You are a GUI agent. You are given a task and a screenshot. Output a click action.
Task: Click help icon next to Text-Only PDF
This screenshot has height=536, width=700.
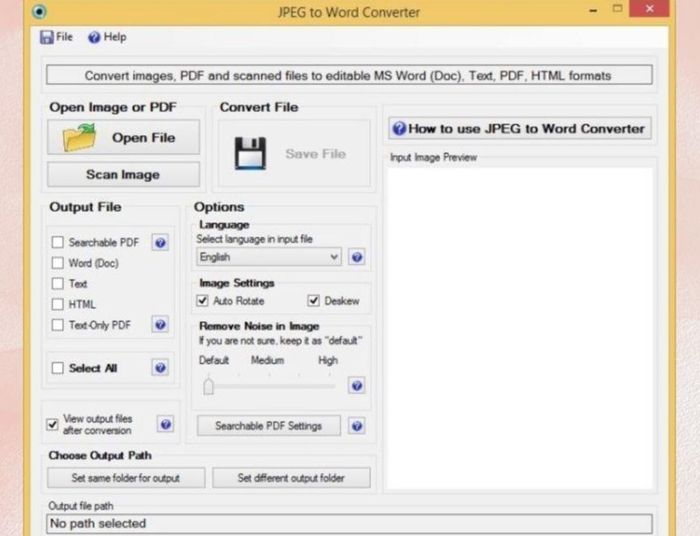coord(160,324)
